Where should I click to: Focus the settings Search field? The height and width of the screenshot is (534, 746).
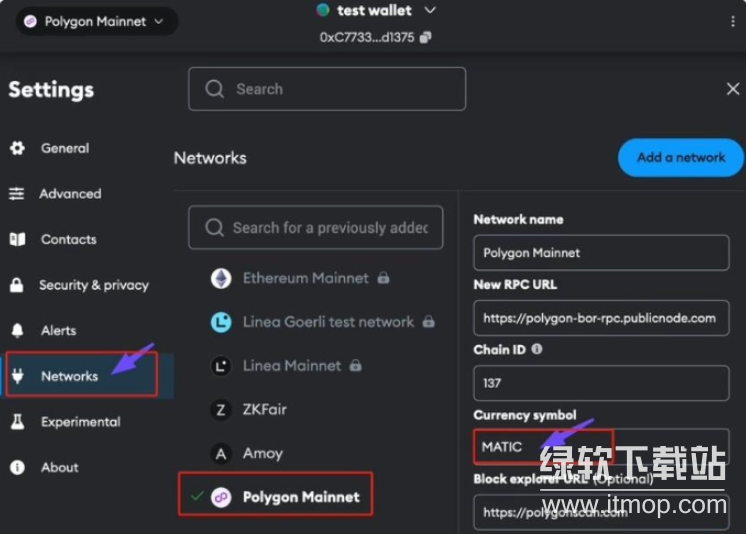[x=327, y=89]
